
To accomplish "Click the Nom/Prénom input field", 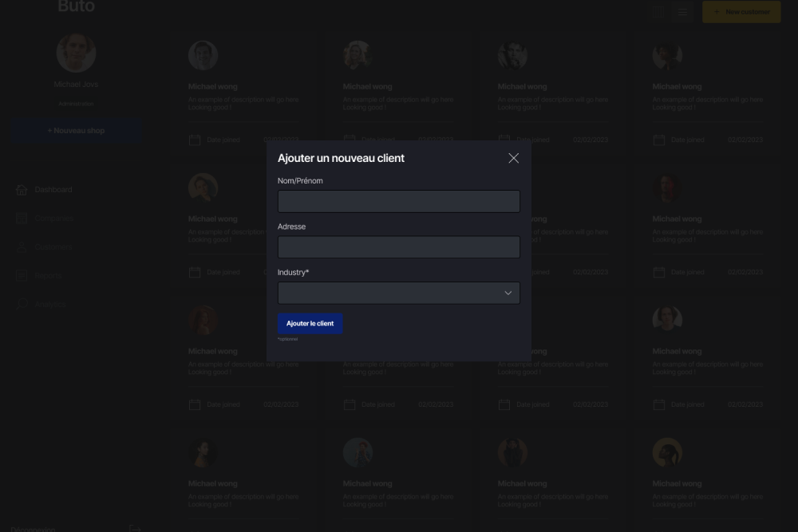I will (398, 201).
